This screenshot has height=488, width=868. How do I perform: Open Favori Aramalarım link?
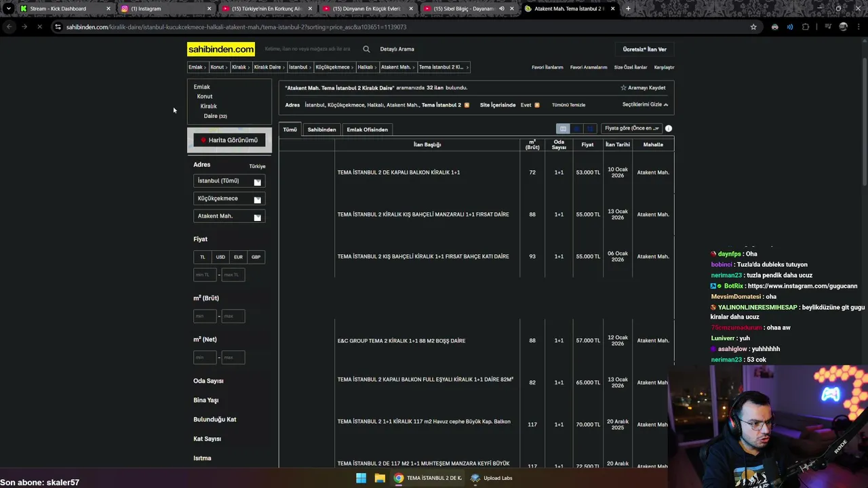point(589,67)
